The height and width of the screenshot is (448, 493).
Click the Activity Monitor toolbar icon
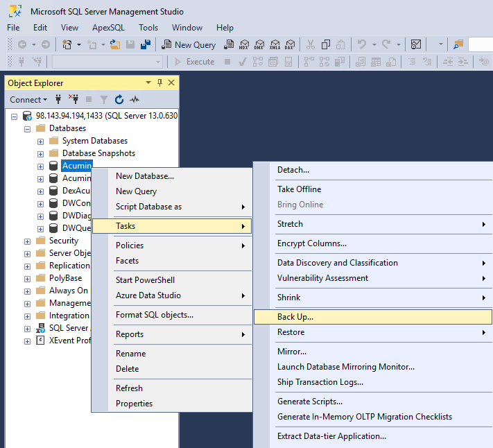coord(415,45)
